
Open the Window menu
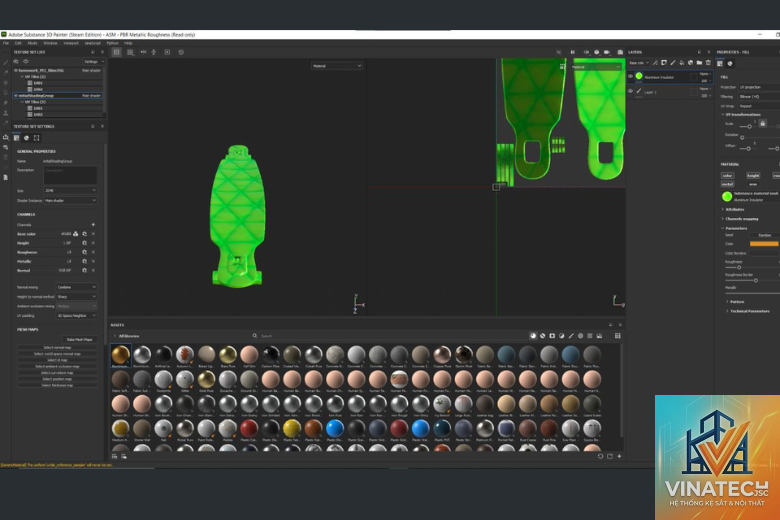pyautogui.click(x=50, y=43)
